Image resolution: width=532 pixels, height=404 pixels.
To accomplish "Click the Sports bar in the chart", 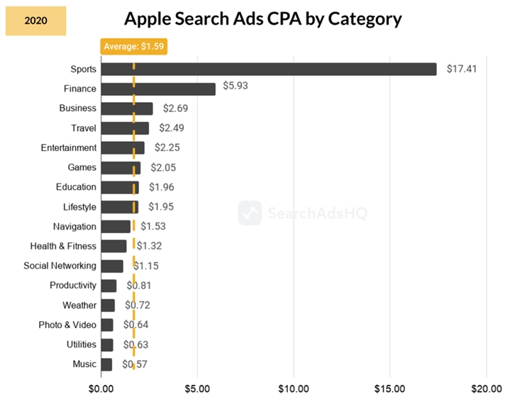I will (x=269, y=69).
